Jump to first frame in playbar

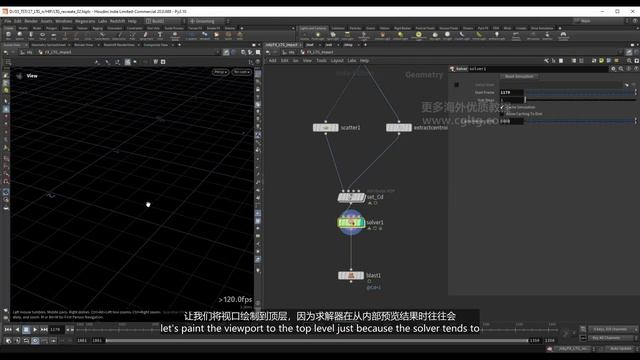pyautogui.click(x=8, y=329)
